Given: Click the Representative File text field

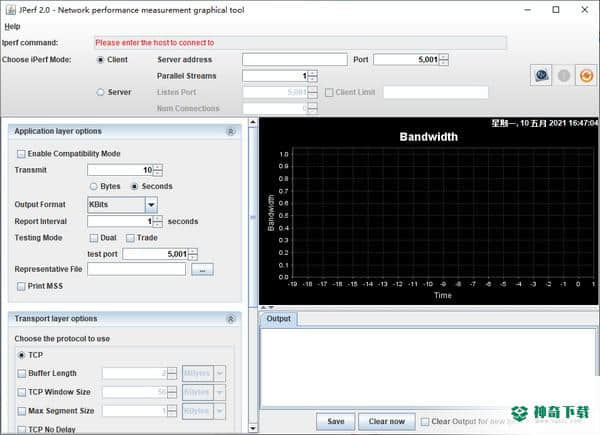Looking at the screenshot, I should (137, 269).
